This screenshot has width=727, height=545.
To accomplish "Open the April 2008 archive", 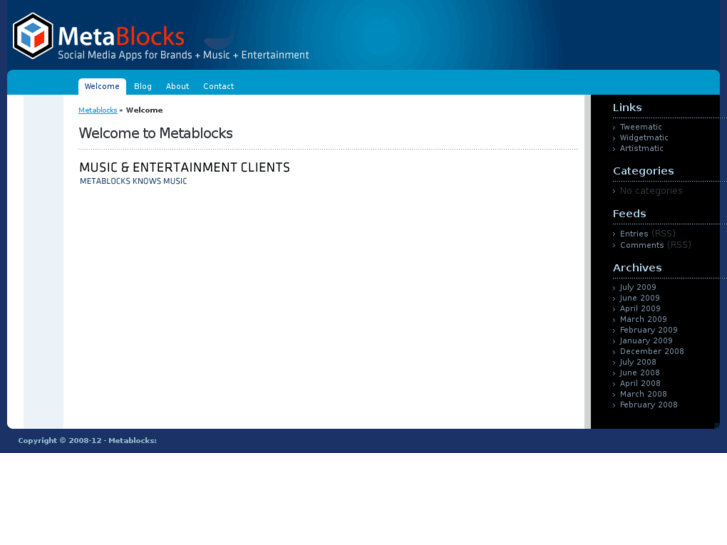I will click(640, 383).
